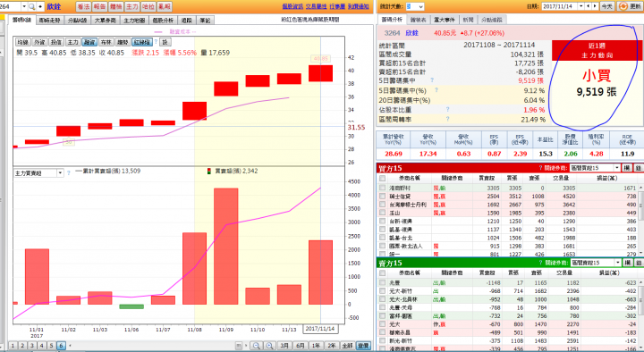Click the 報告 button in orange toolbar
The image size is (644, 352).
tap(99, 6)
